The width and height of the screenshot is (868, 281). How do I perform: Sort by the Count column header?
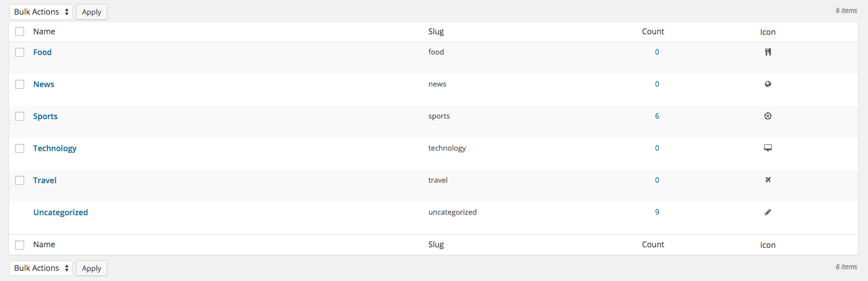click(653, 31)
